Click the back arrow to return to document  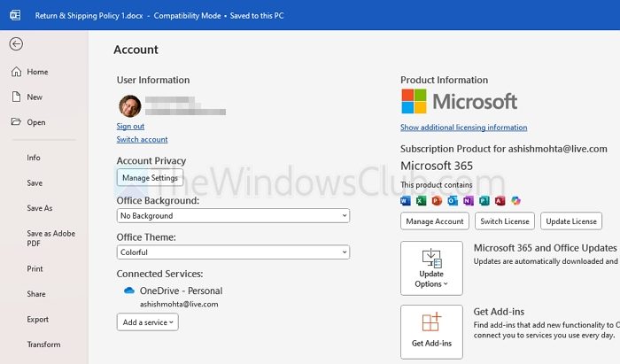point(16,44)
